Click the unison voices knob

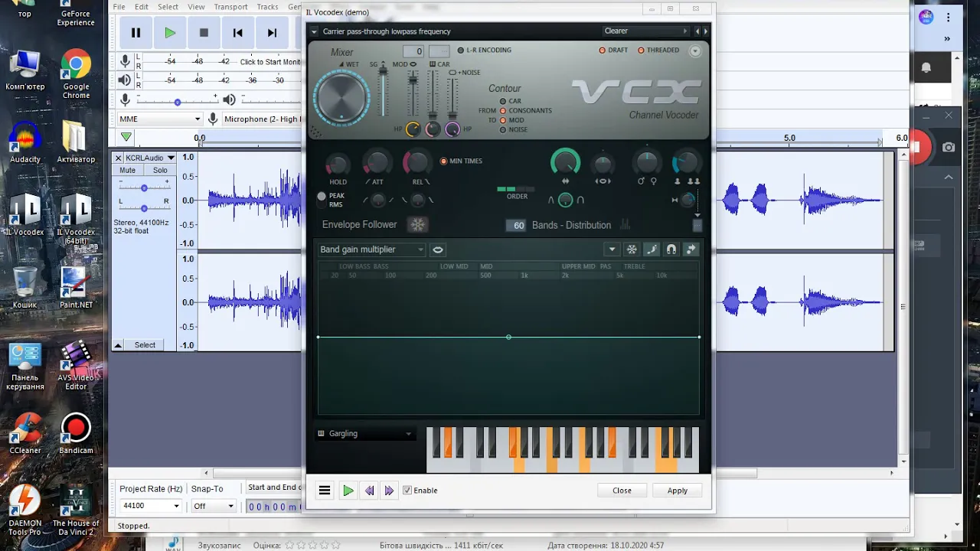(x=686, y=162)
